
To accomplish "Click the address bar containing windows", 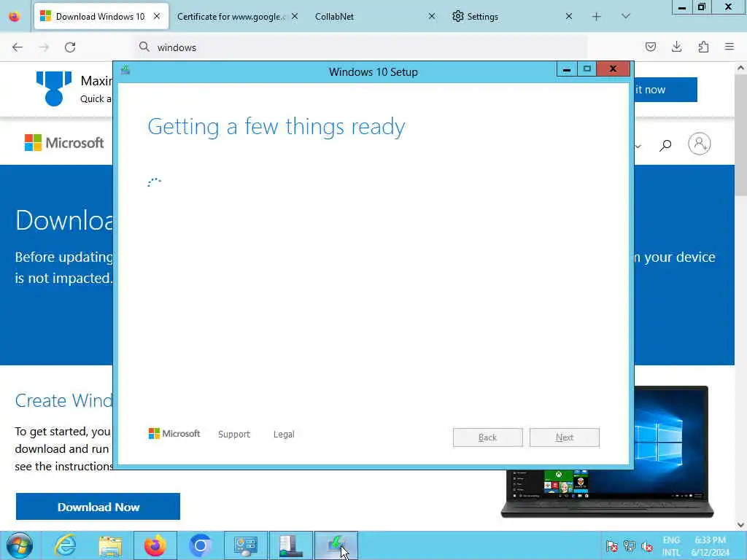I will click(360, 47).
